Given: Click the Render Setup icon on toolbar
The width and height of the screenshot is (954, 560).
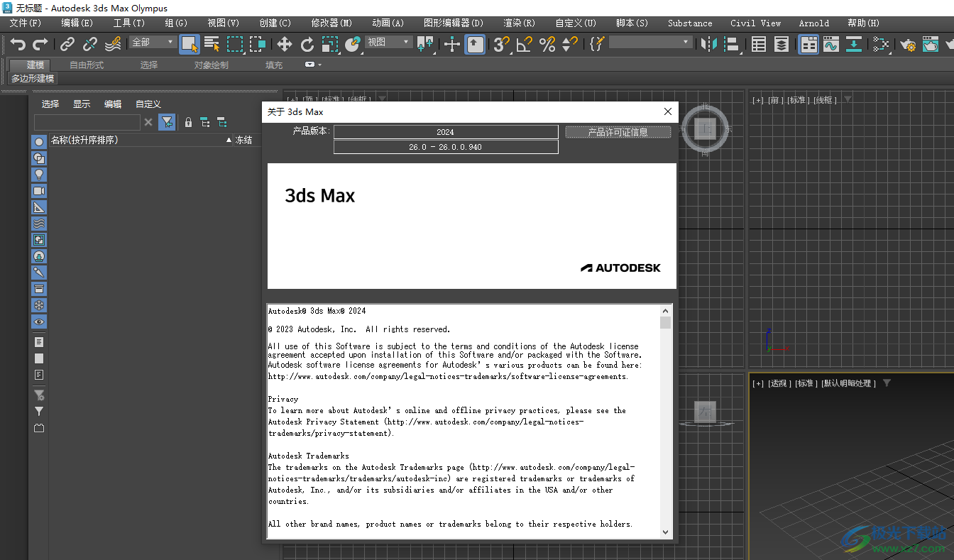Looking at the screenshot, I should 908,44.
